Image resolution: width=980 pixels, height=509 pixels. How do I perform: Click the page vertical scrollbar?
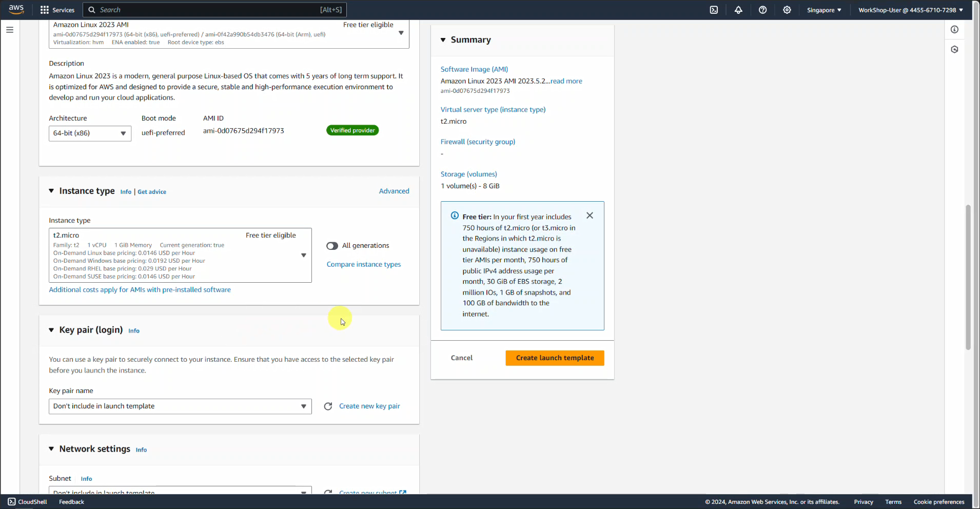click(968, 277)
